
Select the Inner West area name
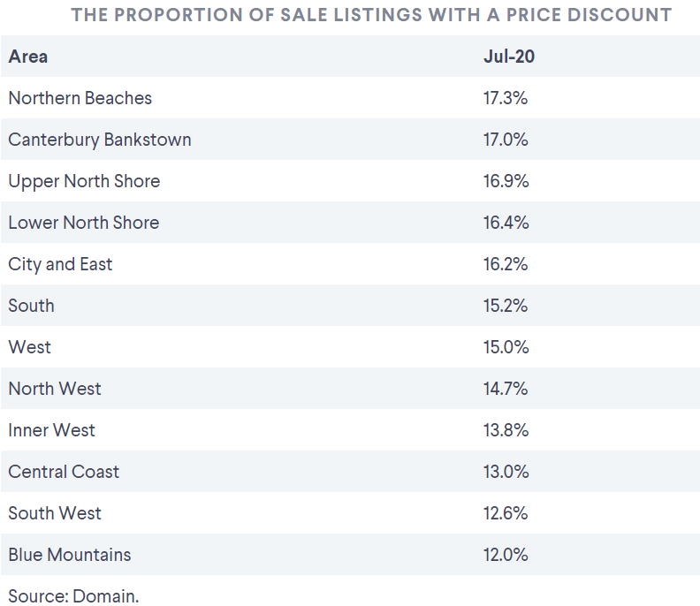pyautogui.click(x=51, y=430)
